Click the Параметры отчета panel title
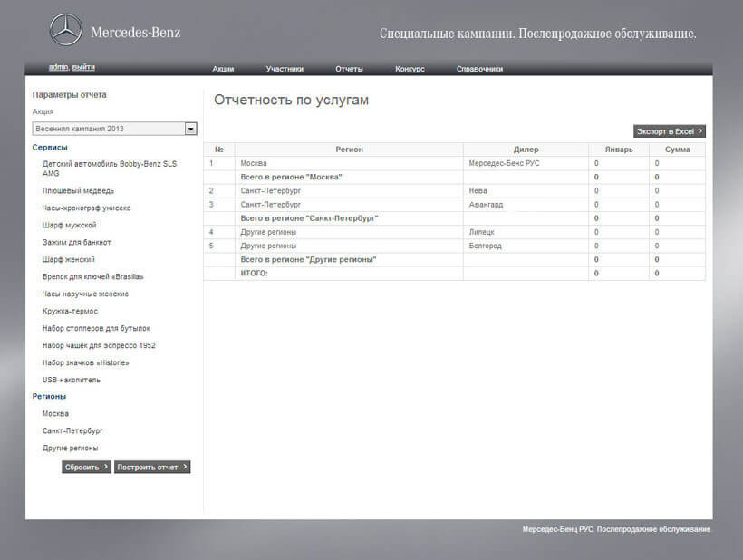Image resolution: width=743 pixels, height=560 pixels. click(x=69, y=95)
